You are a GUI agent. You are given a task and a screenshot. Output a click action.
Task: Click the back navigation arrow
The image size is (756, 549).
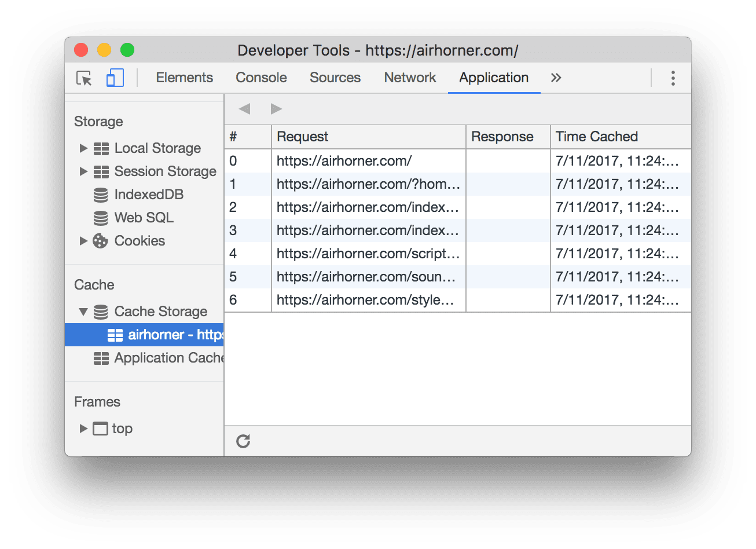point(244,108)
